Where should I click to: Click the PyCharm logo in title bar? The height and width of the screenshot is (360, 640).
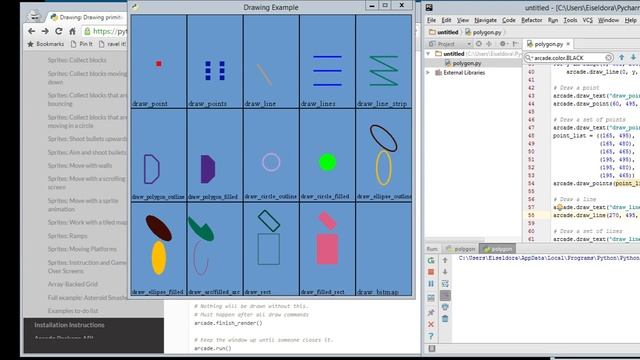pos(429,7)
